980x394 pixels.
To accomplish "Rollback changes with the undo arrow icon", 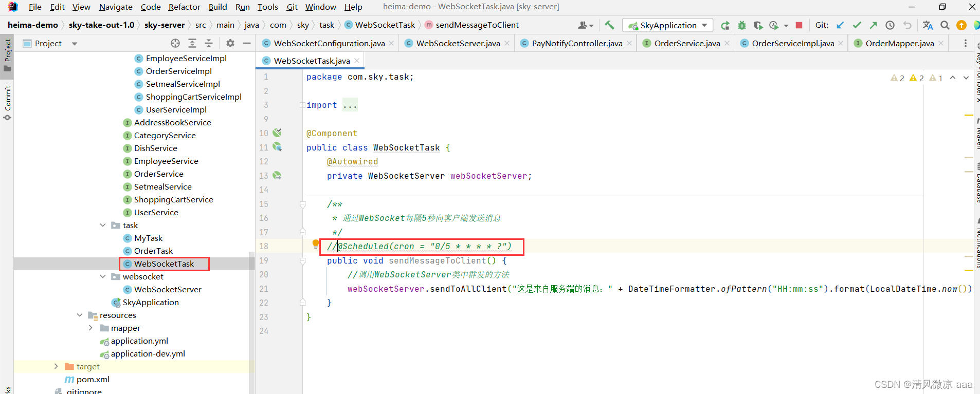I will tap(907, 25).
